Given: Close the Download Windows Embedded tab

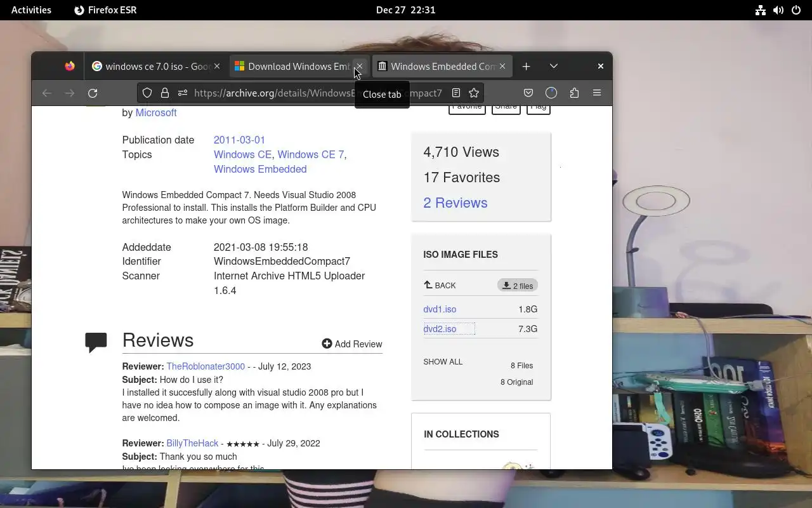Looking at the screenshot, I should pos(359,66).
